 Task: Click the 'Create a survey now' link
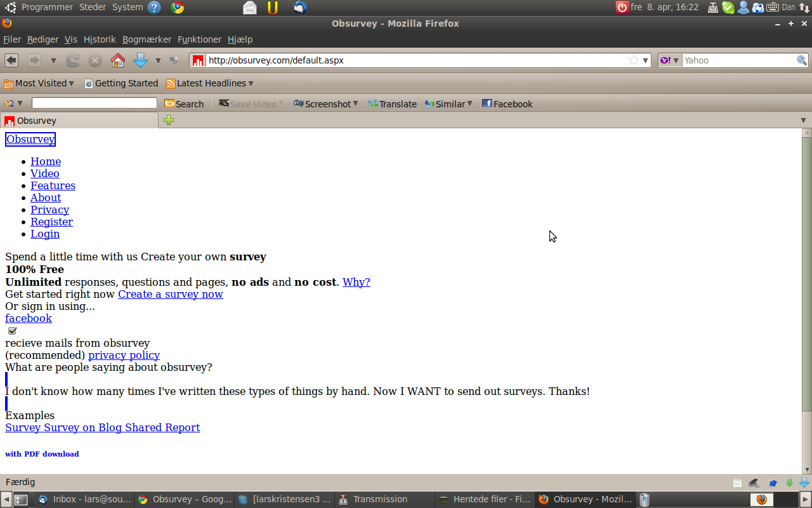coord(170,294)
